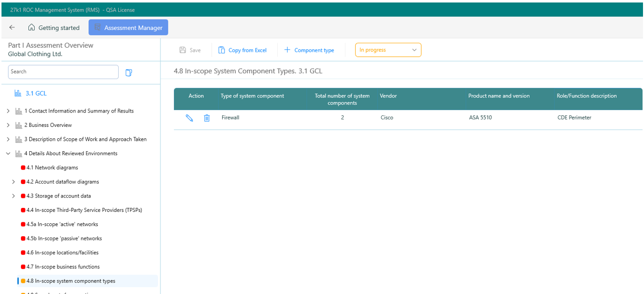The image size is (644, 294).
Task: Click the 3.1 GCL chart icon
Action: click(x=18, y=94)
